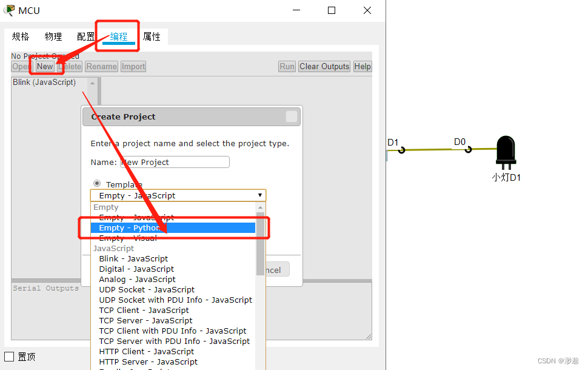Click the D1 connection dot on wire

(402, 150)
